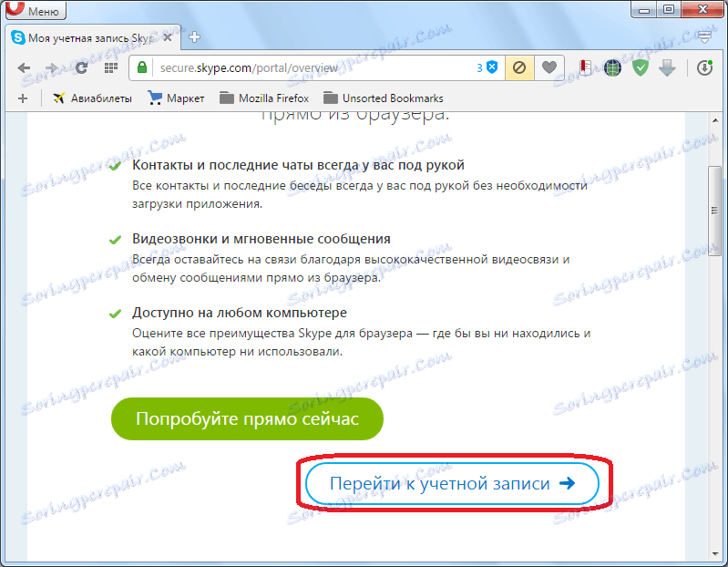Click heading Доступно на любом компьютере

(239, 313)
